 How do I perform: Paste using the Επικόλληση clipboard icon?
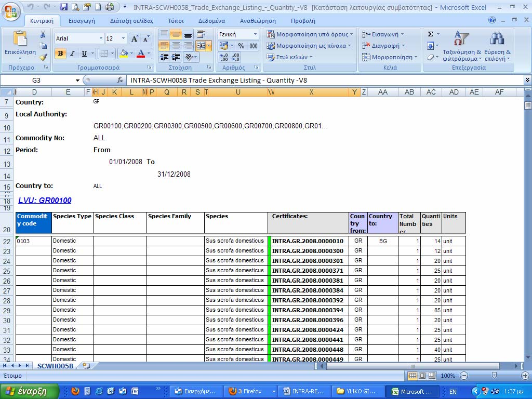pyautogui.click(x=20, y=39)
